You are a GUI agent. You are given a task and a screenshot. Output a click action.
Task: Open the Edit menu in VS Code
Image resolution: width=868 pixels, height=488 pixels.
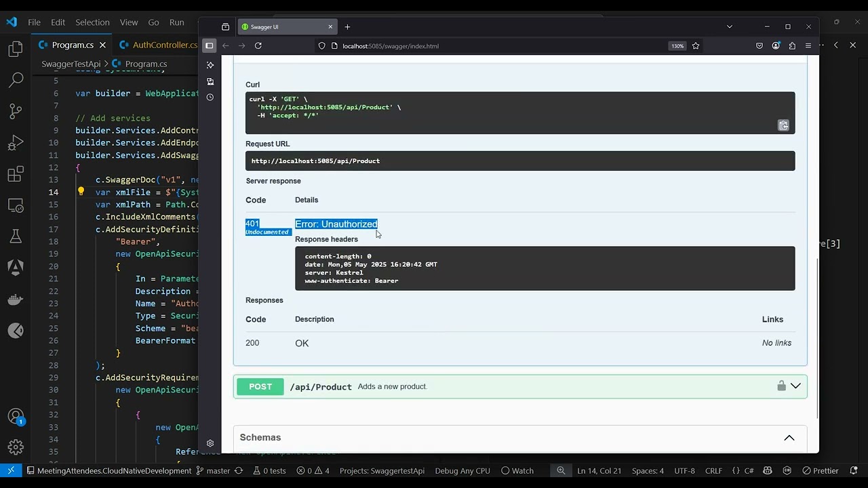point(58,22)
